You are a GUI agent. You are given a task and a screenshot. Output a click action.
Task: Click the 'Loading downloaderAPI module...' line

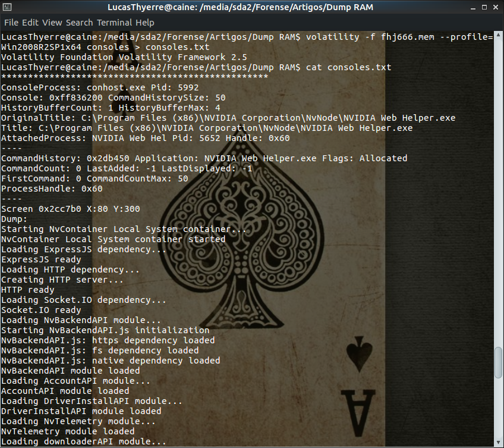(84, 441)
